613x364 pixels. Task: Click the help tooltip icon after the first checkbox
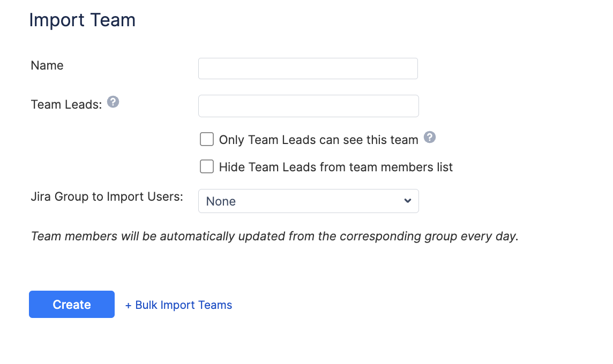(430, 137)
